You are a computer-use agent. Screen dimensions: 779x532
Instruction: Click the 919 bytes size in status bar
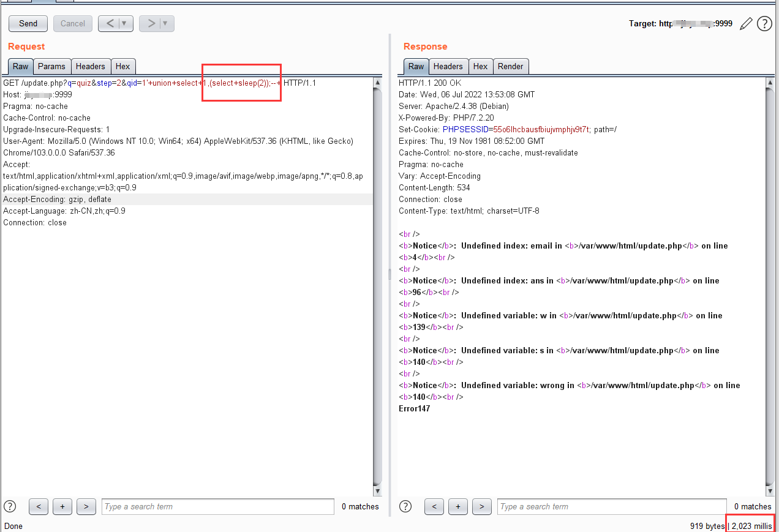[x=707, y=526]
